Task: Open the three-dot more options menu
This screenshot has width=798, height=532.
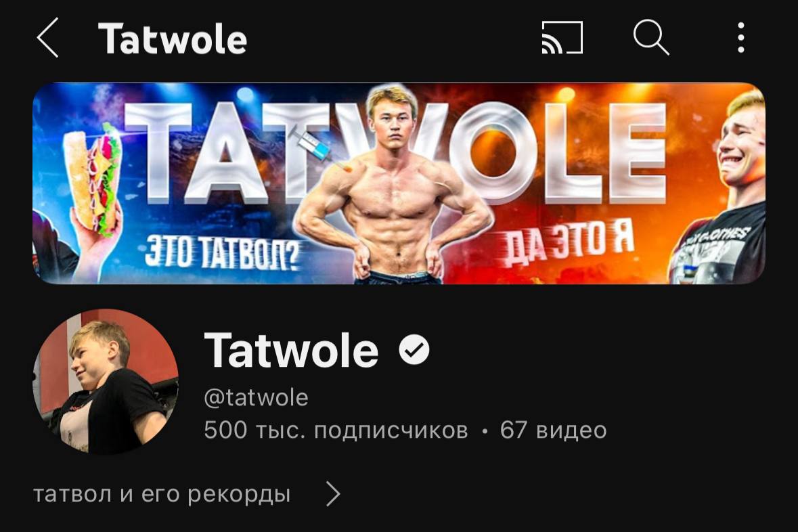Action: tap(741, 38)
